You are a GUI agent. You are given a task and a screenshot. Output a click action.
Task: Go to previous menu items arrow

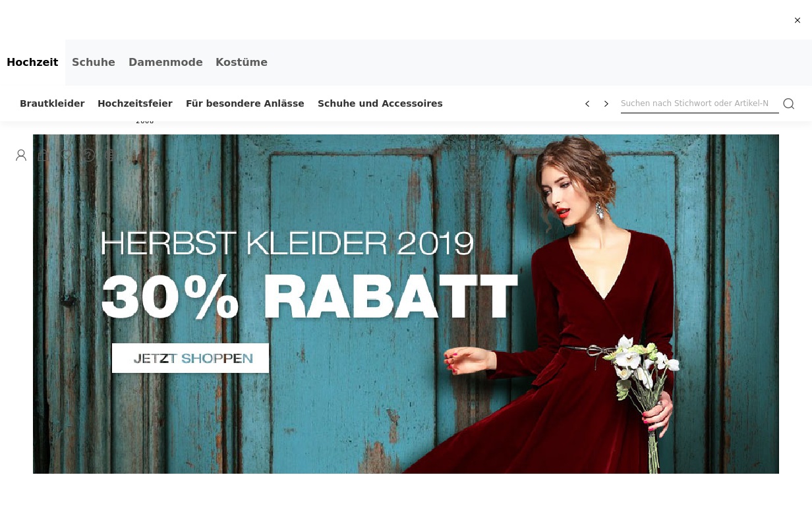coord(587,103)
